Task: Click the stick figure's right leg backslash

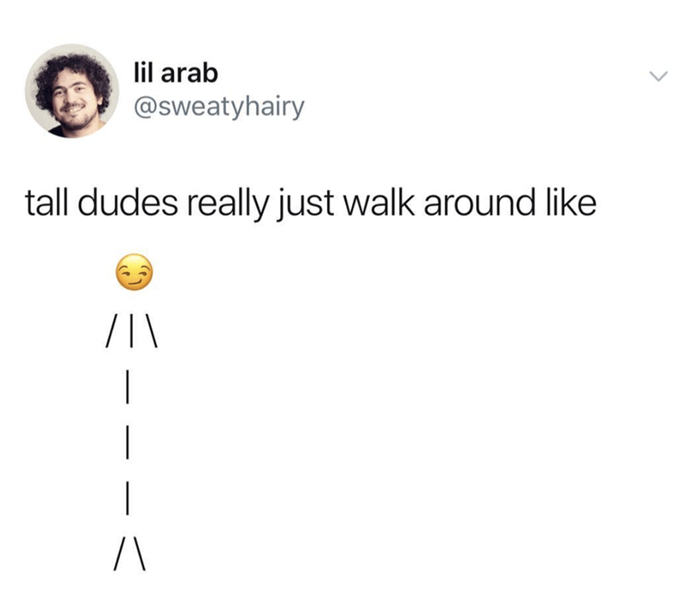Action: click(x=139, y=554)
